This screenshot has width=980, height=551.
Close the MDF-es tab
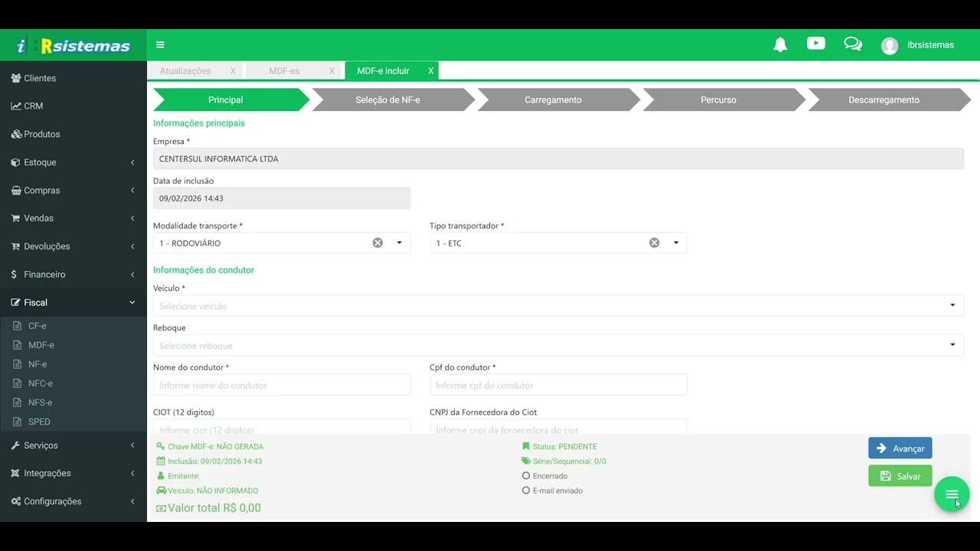point(332,71)
